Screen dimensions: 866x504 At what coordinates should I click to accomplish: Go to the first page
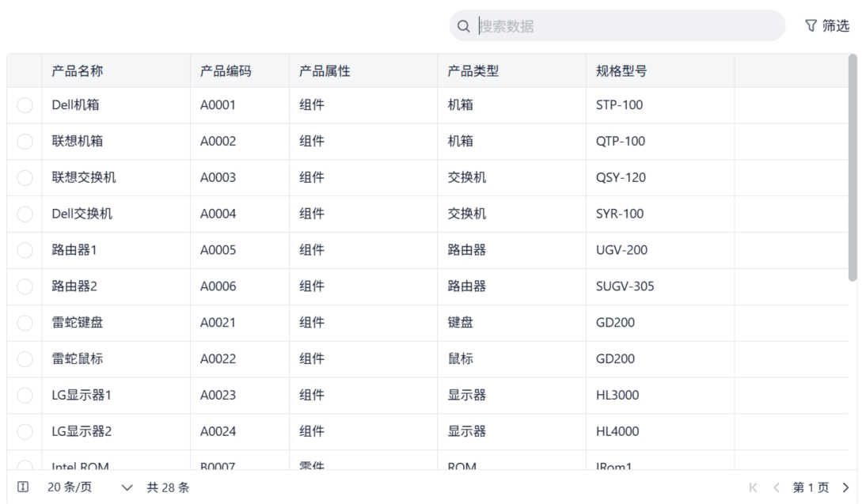point(752,487)
